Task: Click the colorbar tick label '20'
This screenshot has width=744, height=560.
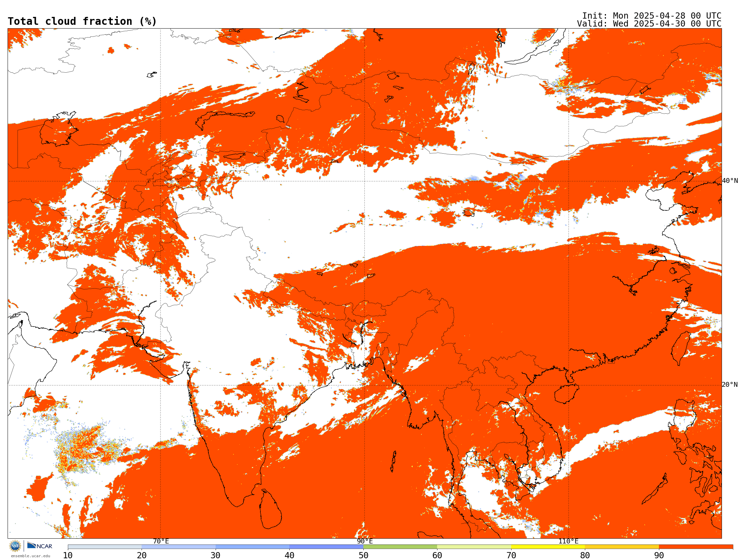Action: (x=142, y=556)
